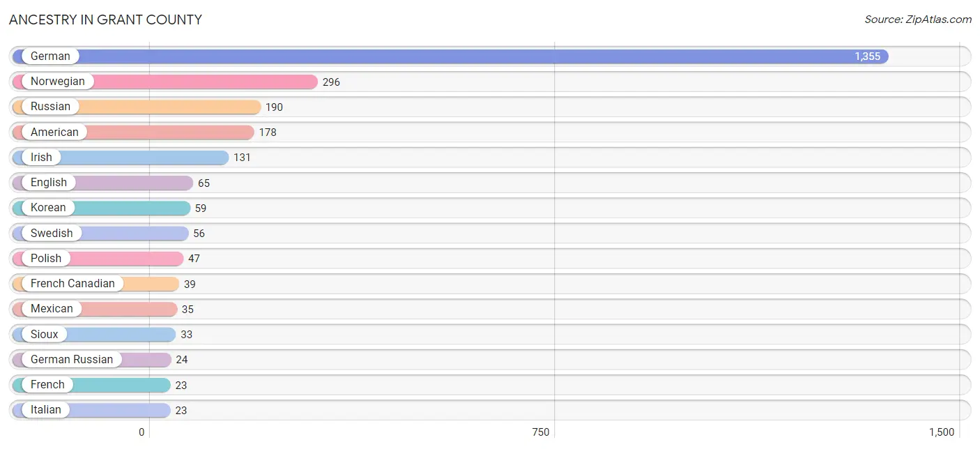
Task: Click the 1,500 axis tick label
Action: (942, 432)
